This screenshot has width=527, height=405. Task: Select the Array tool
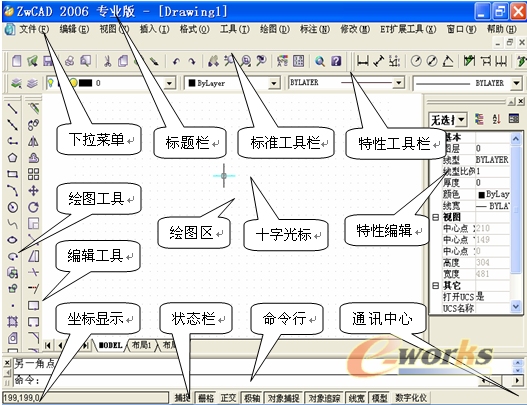(33, 174)
